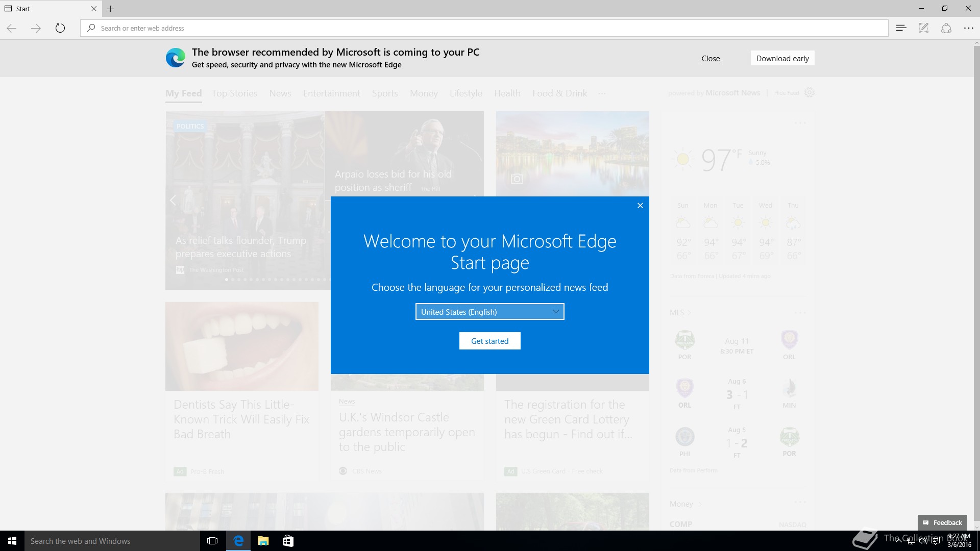
Task: Open the More actions ellipsis menu
Action: tap(968, 28)
